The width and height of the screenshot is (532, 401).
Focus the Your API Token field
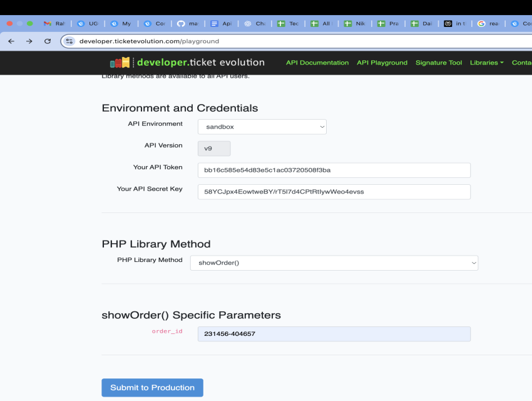[x=334, y=170]
